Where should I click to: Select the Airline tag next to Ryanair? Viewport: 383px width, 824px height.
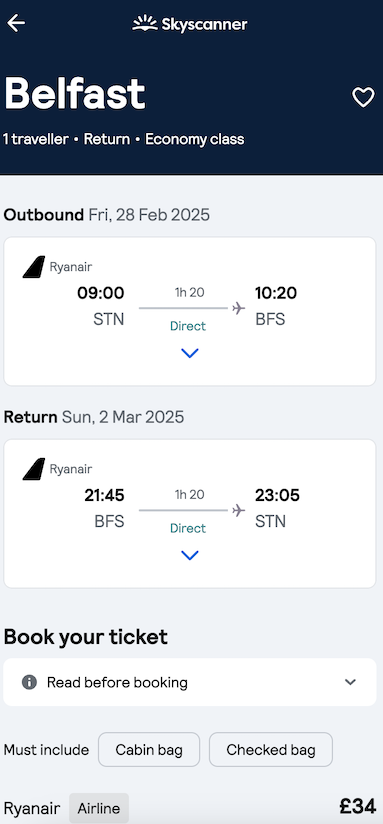pyautogui.click(x=99, y=808)
